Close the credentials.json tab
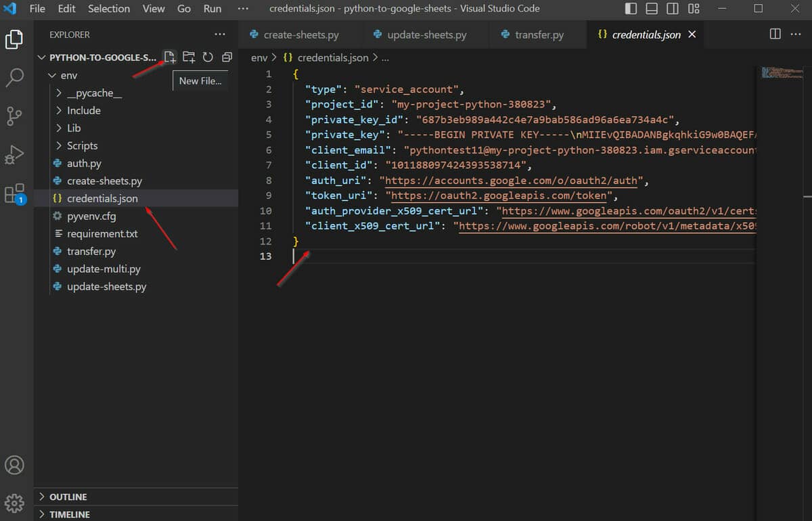Screen dimensions: 812x521 coord(692,35)
